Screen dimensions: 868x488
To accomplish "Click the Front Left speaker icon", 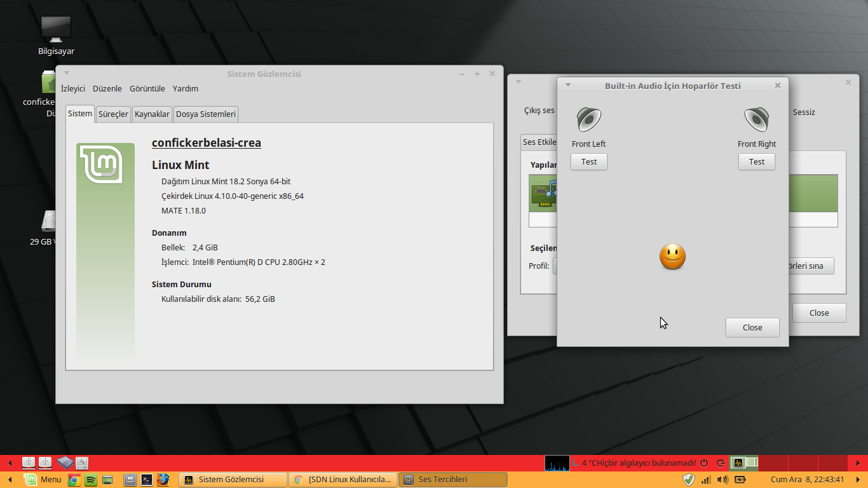I will click(x=589, y=119).
